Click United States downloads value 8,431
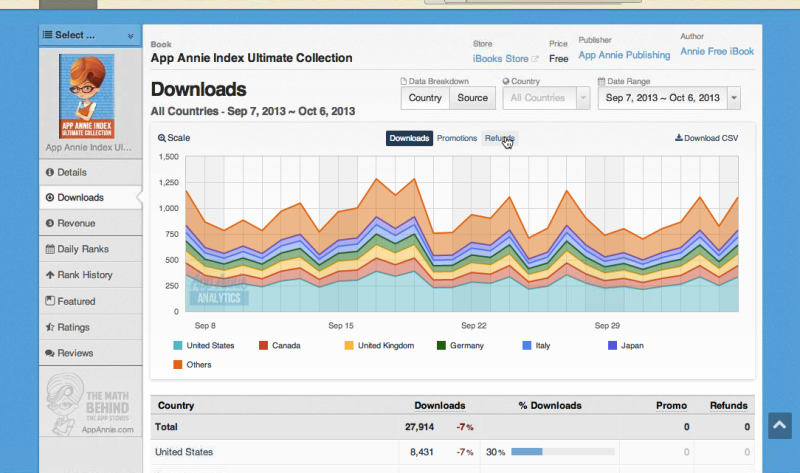 [x=422, y=452]
